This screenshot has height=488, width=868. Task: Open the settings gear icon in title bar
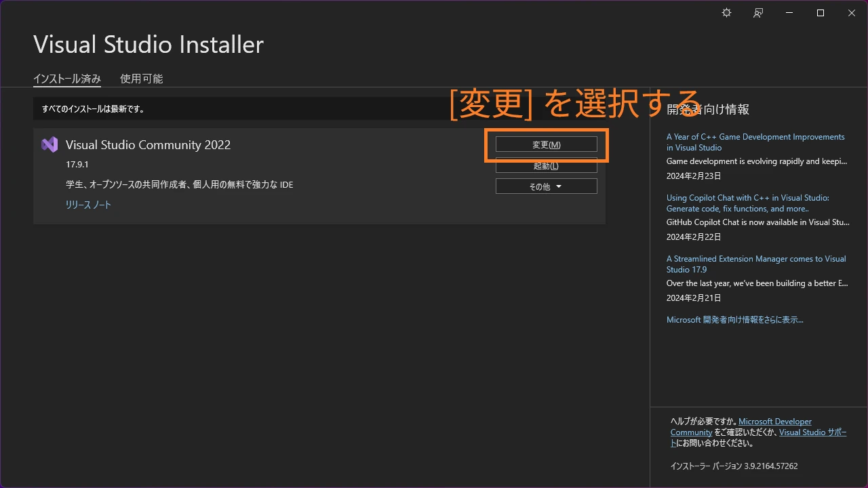tap(726, 13)
